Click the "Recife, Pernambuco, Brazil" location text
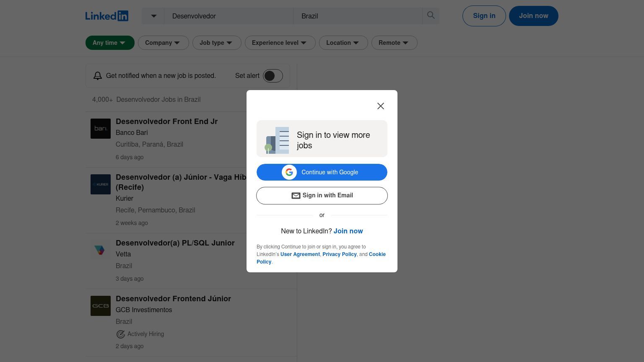This screenshot has height=362, width=644. tap(156, 210)
